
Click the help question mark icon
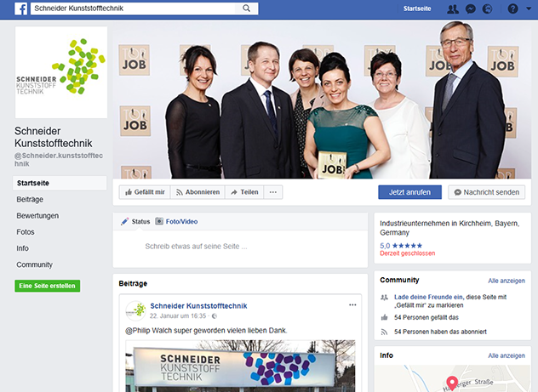click(512, 9)
